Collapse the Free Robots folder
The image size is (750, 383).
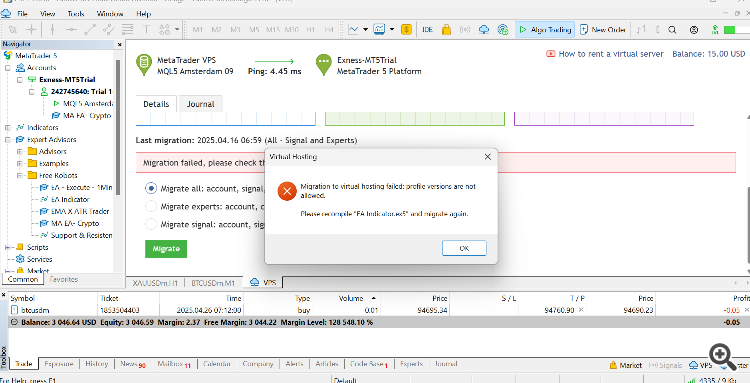[20, 175]
